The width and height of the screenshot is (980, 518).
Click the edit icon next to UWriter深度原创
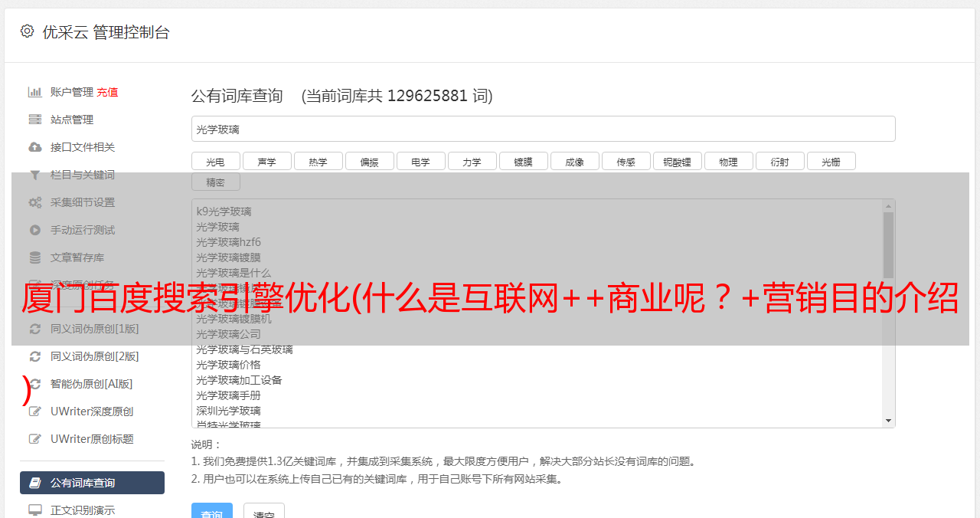point(35,411)
